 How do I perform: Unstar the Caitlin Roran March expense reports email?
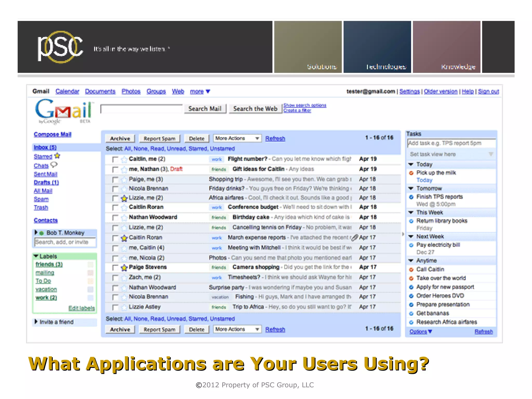click(124, 238)
